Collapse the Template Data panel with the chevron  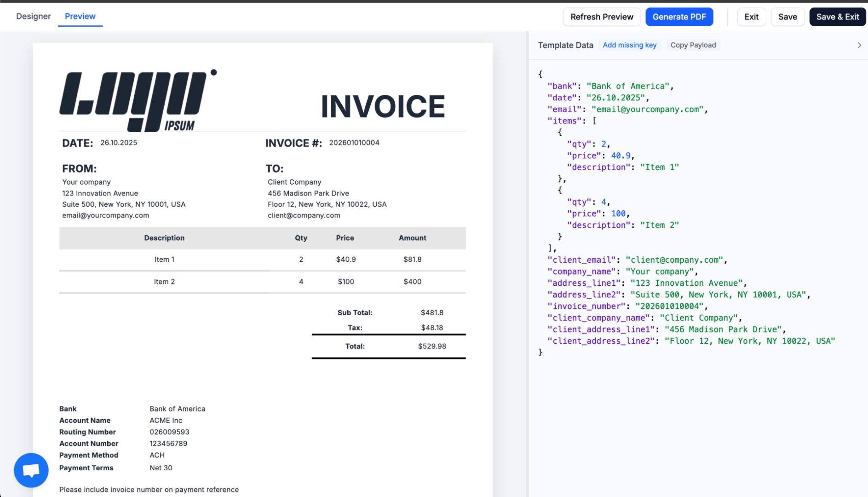(859, 45)
